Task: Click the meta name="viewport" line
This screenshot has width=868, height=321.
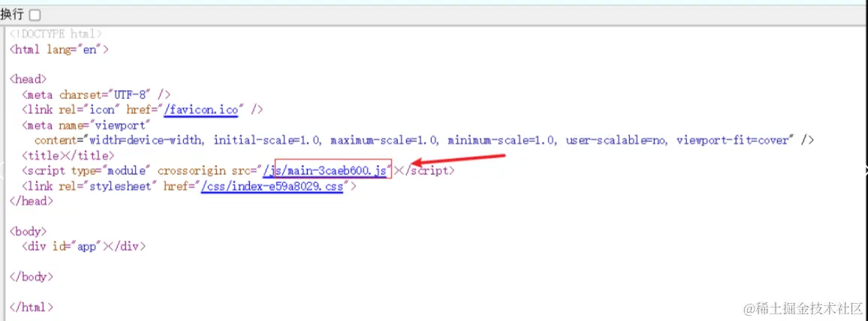Action: coord(86,125)
